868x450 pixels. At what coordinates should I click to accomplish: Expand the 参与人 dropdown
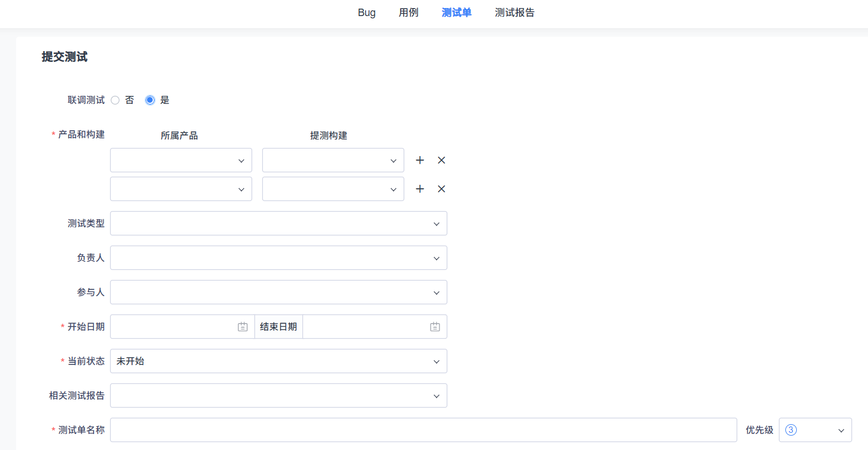coord(278,292)
